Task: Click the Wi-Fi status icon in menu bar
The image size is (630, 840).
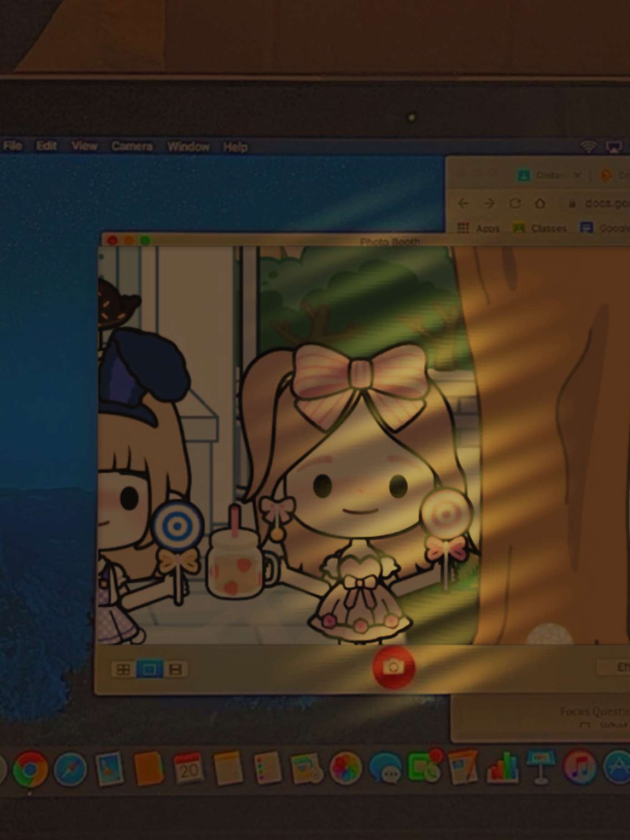Action: tap(589, 146)
